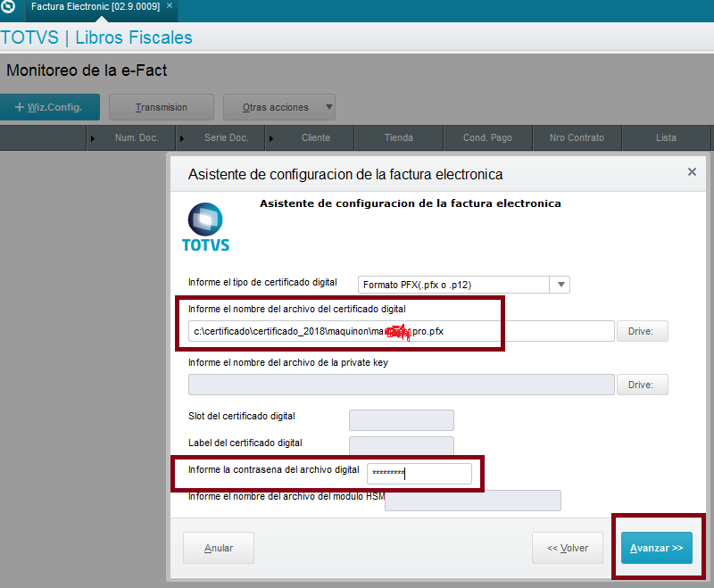Click Drive button next to the certificate file field
Image resolution: width=714 pixels, height=588 pixels.
pyautogui.click(x=642, y=331)
